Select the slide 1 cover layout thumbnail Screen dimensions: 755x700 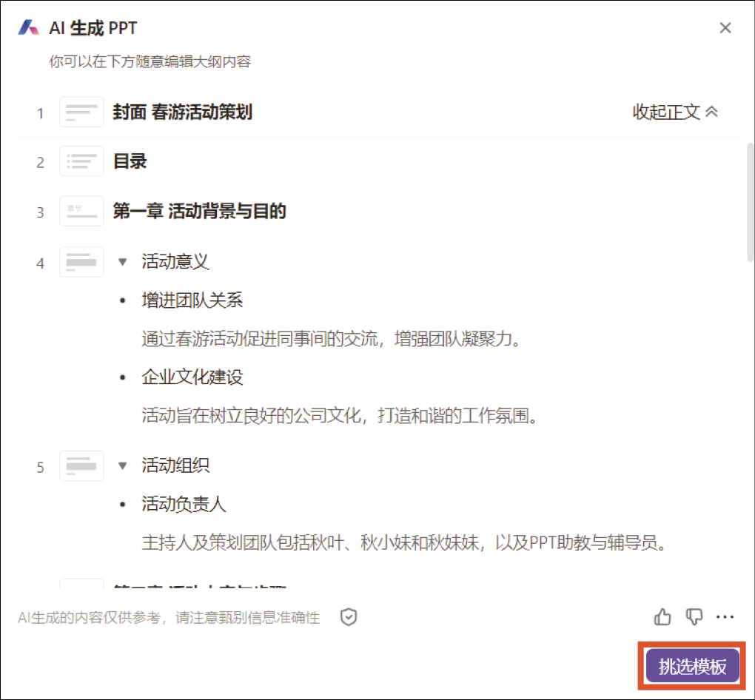(81, 112)
